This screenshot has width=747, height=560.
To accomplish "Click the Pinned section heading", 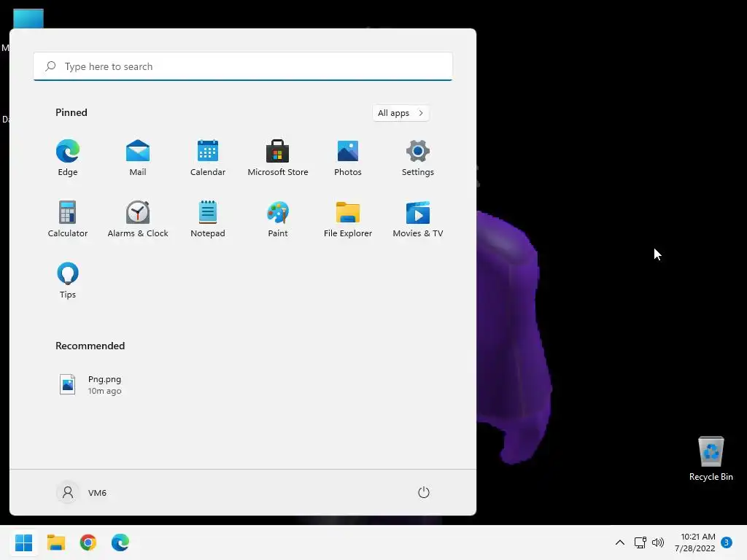I will tap(71, 112).
